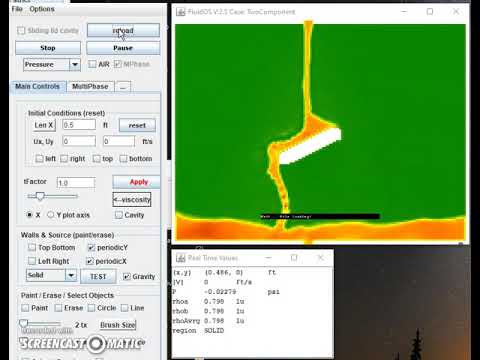This screenshot has width=480, height=360.
Task: Check the left boundary checkbox
Action: pyautogui.click(x=39, y=159)
